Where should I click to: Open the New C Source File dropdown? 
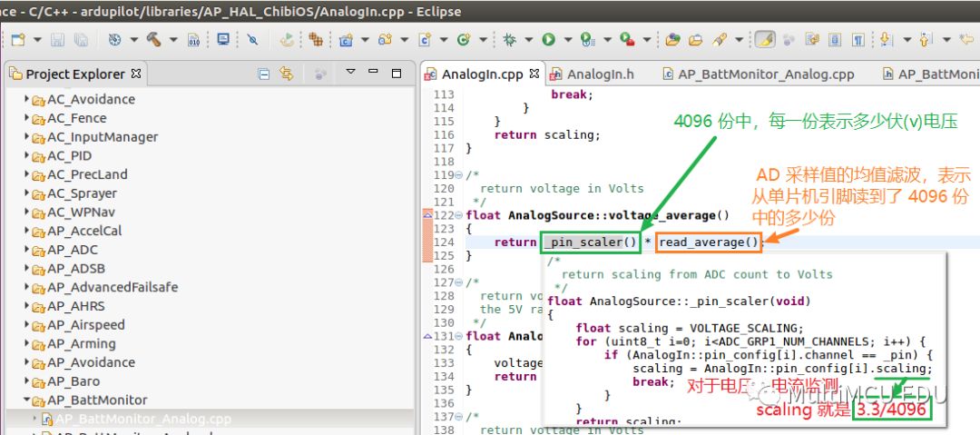pyautogui.click(x=444, y=39)
